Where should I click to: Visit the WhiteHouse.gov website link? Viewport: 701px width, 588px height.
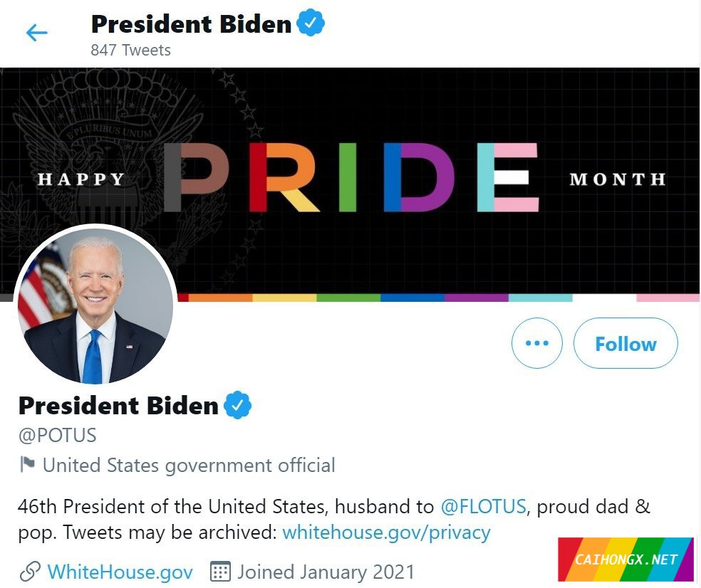[x=120, y=572]
